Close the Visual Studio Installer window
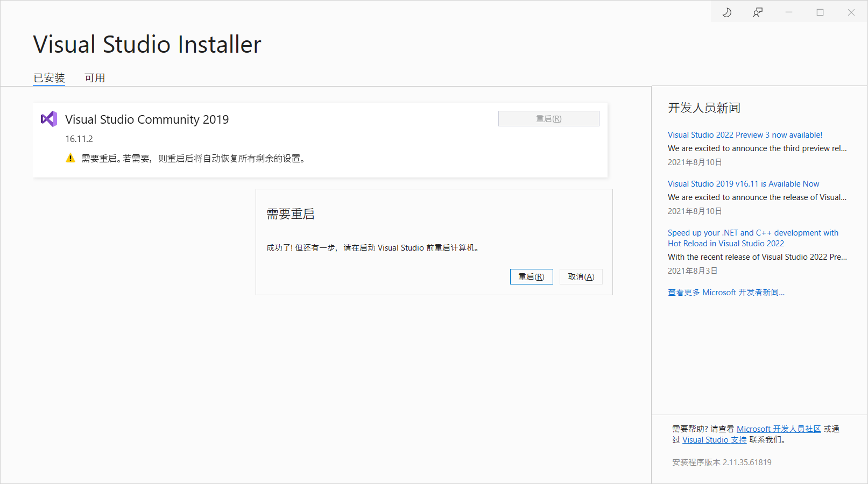The image size is (868, 484). (851, 12)
